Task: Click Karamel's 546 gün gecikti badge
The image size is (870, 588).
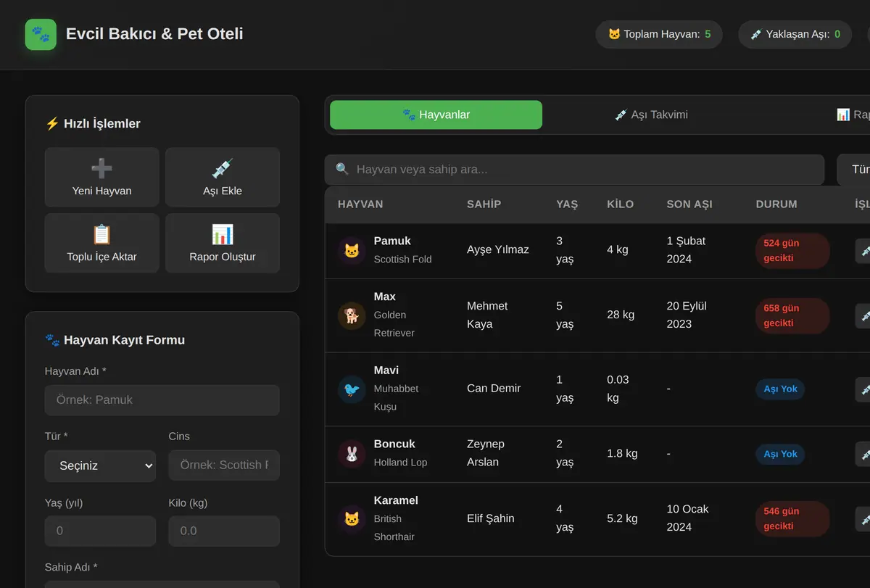Action: click(792, 518)
